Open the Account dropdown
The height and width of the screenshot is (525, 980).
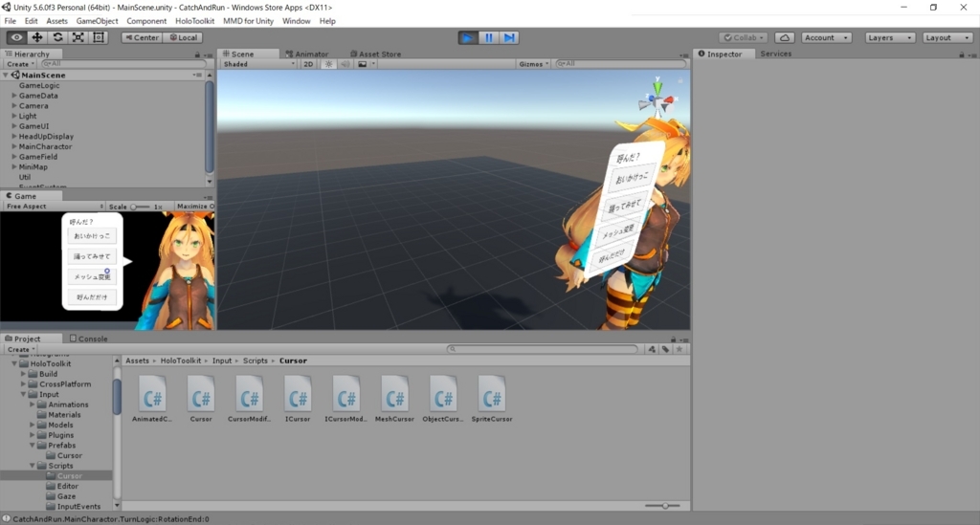pyautogui.click(x=826, y=37)
